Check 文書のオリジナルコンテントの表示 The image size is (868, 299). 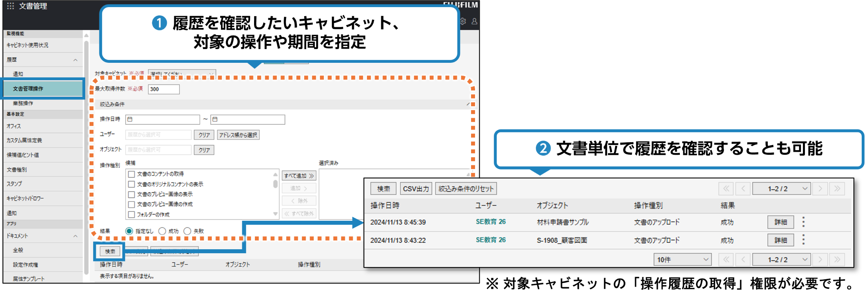[x=132, y=184]
